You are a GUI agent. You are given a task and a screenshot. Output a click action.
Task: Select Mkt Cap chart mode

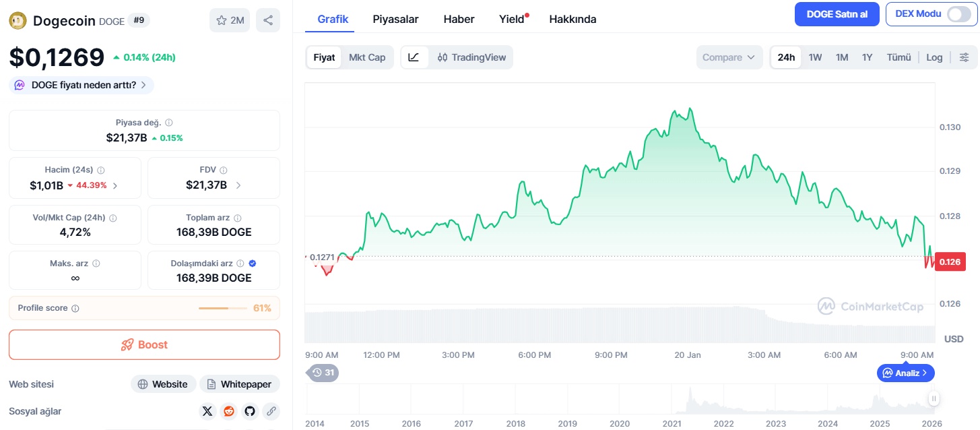(367, 57)
